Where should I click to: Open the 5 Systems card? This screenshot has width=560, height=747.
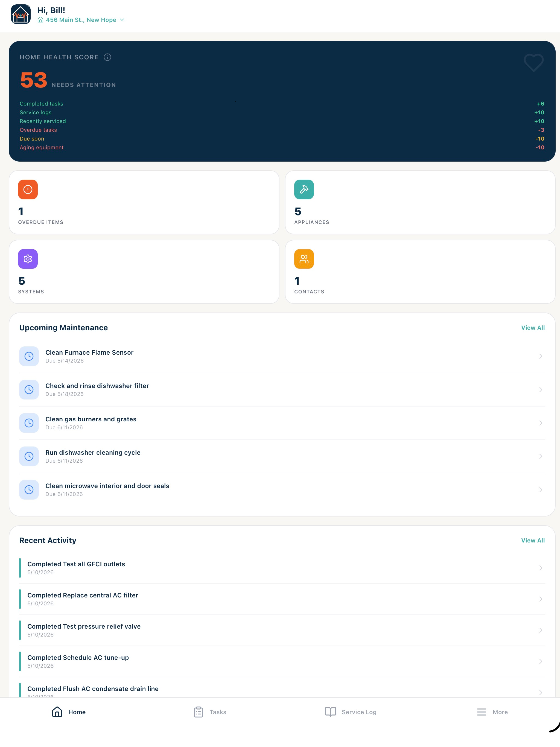(x=144, y=272)
